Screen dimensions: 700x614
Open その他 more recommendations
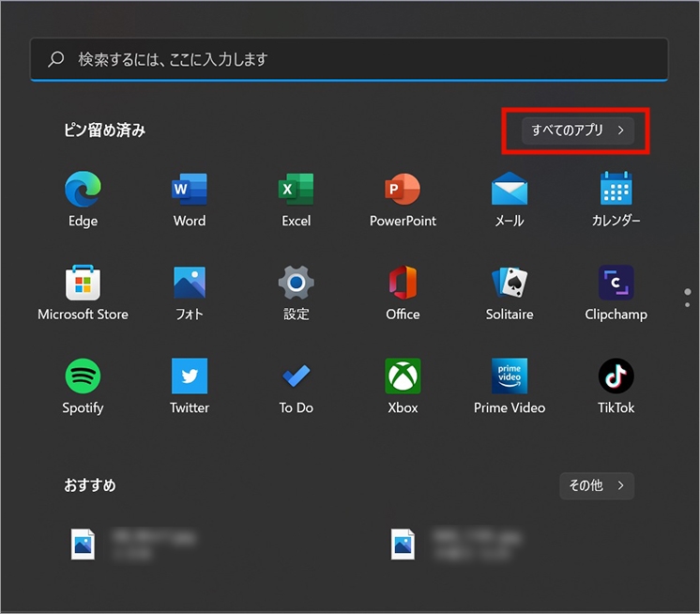(x=597, y=485)
